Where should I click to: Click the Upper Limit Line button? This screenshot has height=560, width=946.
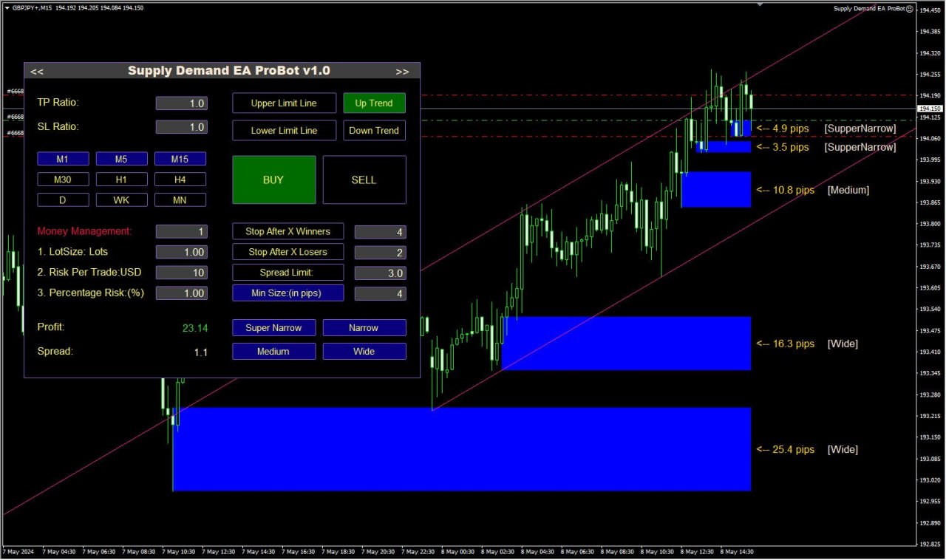tap(284, 103)
